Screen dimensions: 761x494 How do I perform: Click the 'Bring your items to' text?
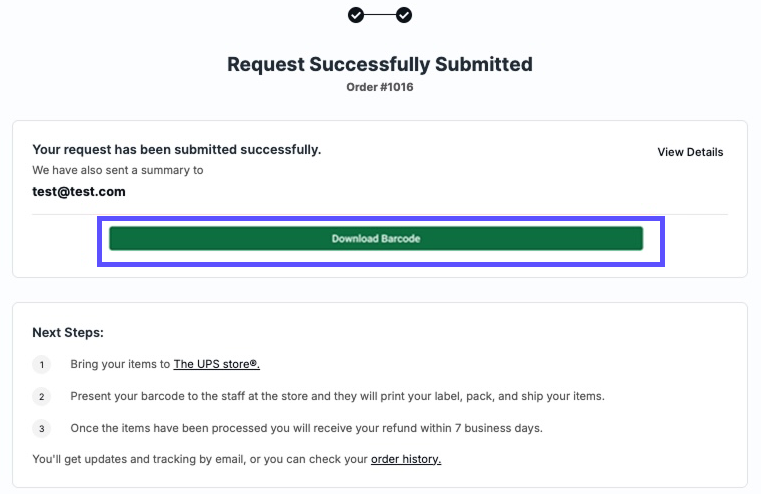[120, 364]
